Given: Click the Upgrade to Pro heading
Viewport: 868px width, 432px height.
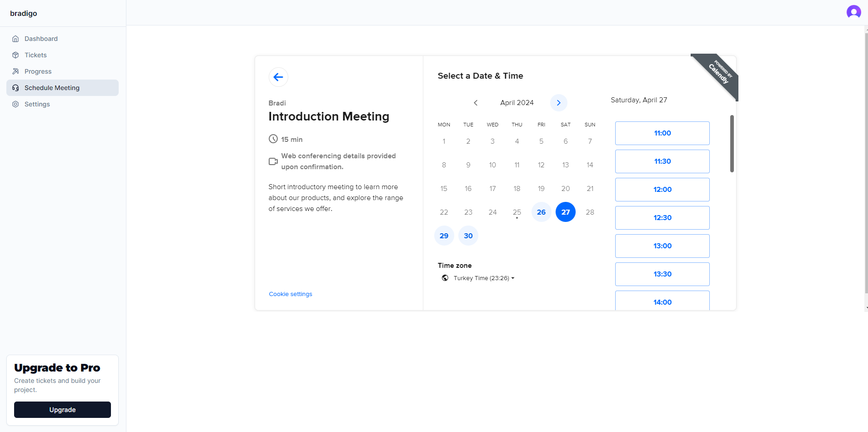Looking at the screenshot, I should [57, 367].
